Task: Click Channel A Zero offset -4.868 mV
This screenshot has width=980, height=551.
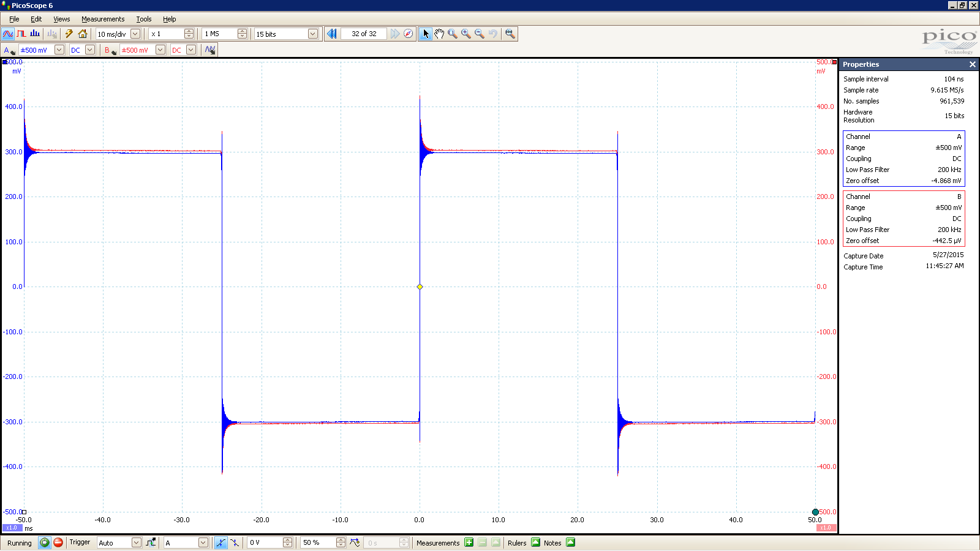Action: 946,181
